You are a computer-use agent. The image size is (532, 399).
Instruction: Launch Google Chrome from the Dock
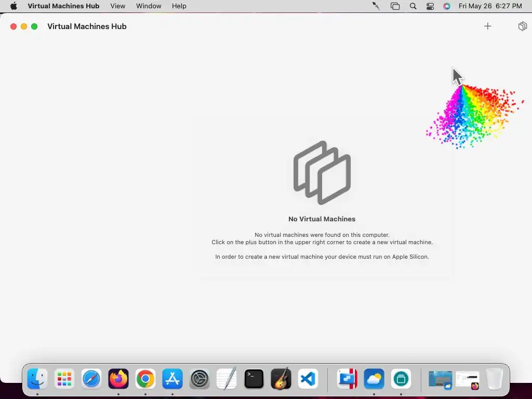coord(145,379)
